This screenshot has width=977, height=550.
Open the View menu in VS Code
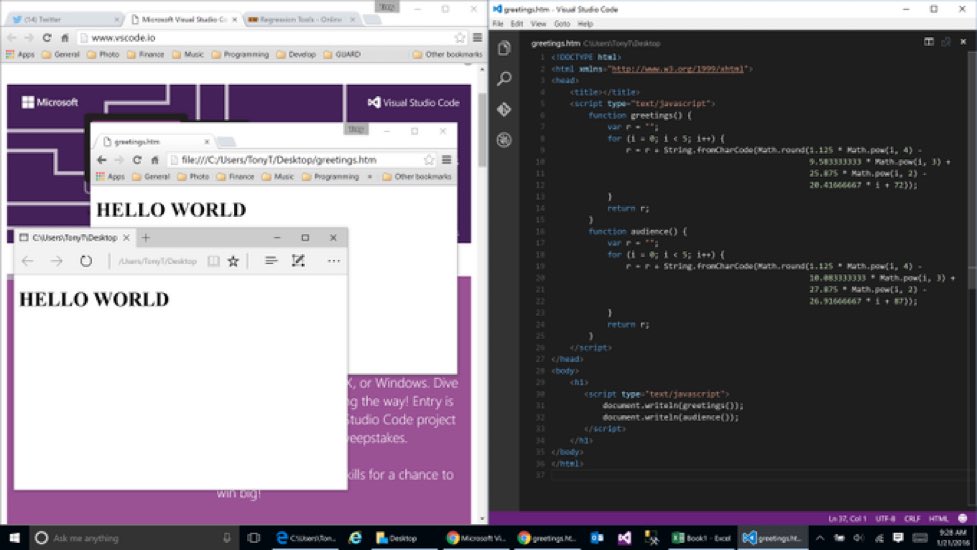tap(538, 24)
